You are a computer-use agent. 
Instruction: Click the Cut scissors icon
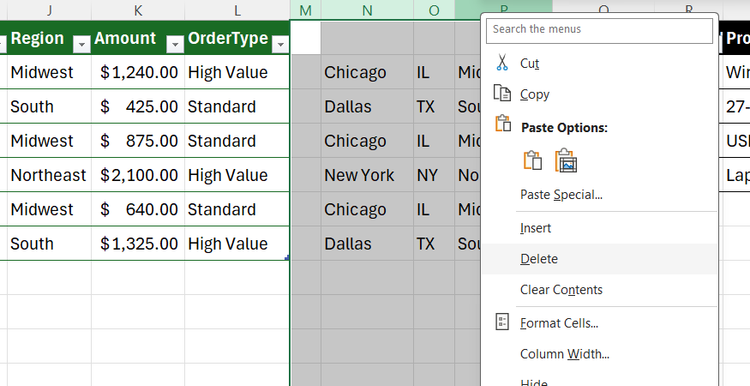click(502, 63)
